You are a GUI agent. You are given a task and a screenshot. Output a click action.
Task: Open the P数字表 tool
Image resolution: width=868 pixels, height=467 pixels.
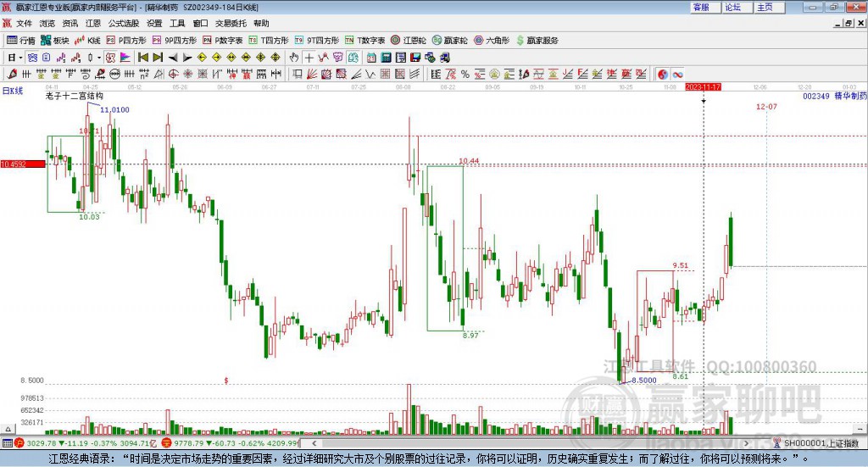click(x=223, y=41)
